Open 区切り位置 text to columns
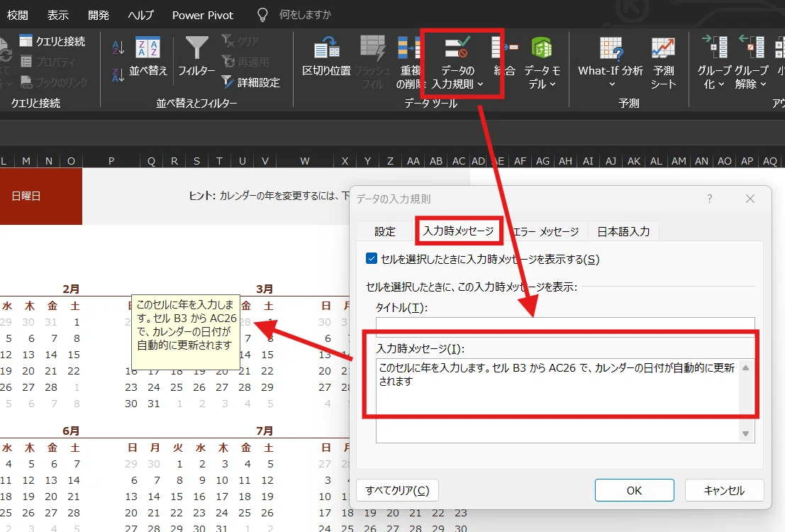Viewport: 785px width, 532px height. tap(326, 56)
